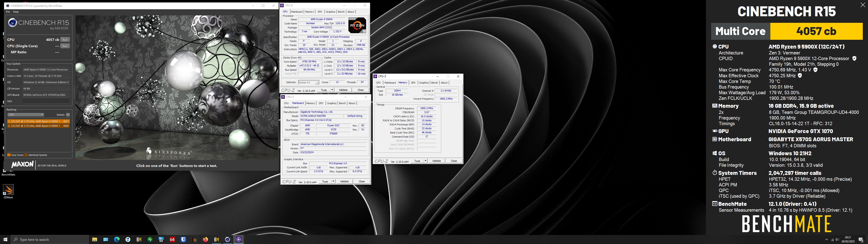Click the X570S AORUS MASTER model field
Image resolution: width=868 pixels, height=244 pixels.
coord(321,116)
